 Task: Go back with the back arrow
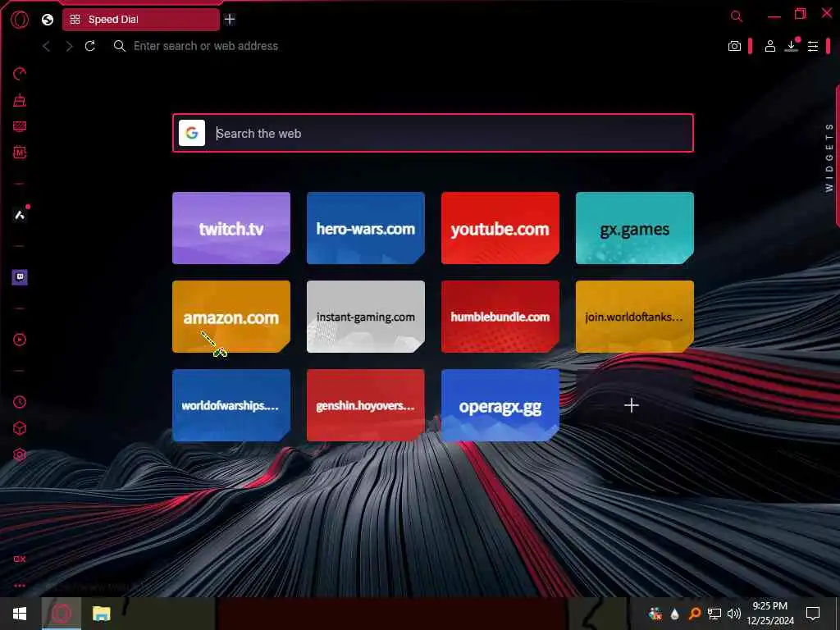(x=47, y=47)
